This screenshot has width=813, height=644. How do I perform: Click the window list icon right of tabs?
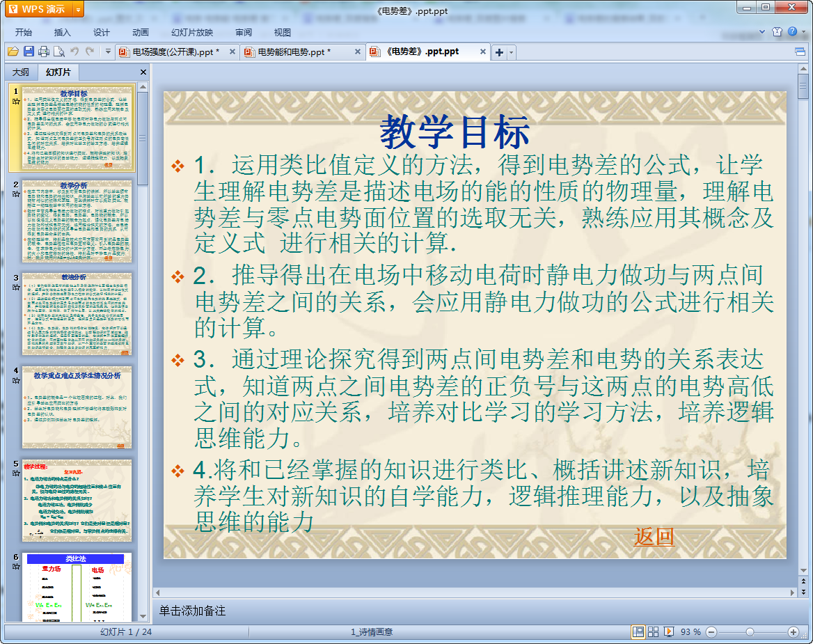[x=800, y=52]
